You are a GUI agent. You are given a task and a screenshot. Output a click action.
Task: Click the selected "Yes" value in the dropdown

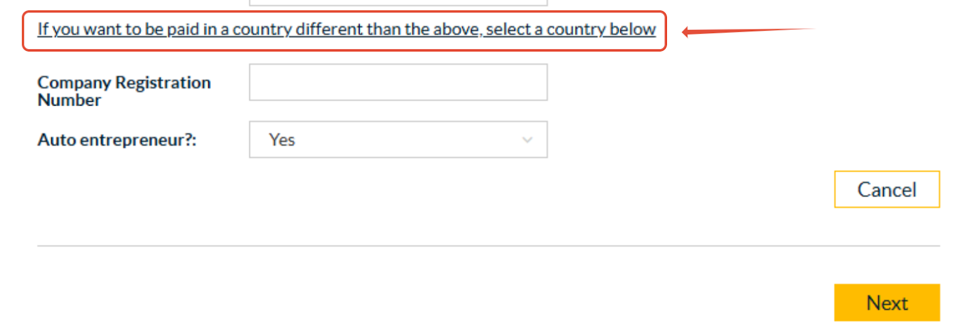[282, 140]
